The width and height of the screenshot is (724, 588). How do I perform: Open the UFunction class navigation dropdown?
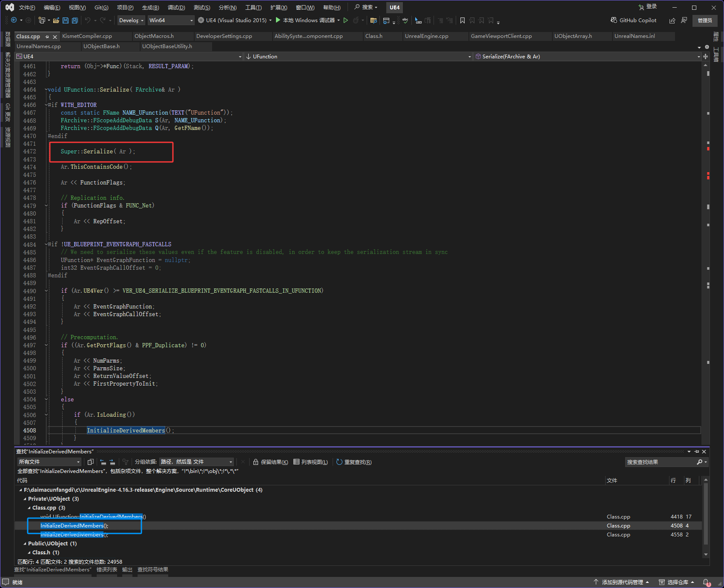(x=359, y=56)
